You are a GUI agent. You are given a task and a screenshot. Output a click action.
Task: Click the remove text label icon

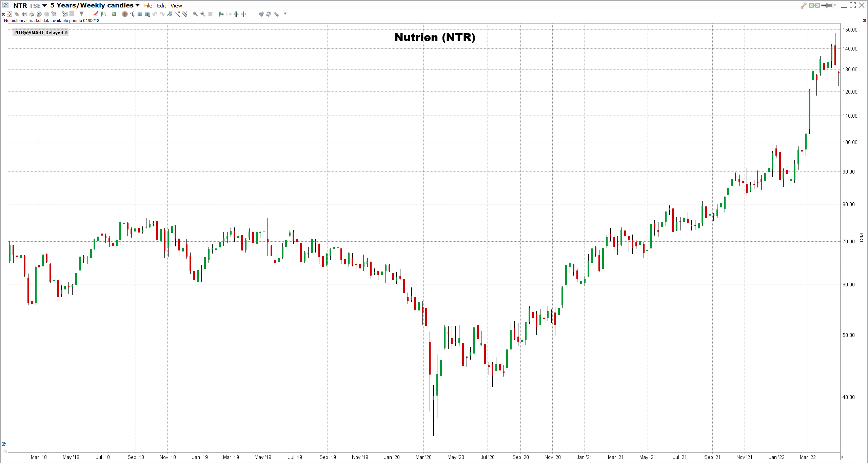[147, 14]
